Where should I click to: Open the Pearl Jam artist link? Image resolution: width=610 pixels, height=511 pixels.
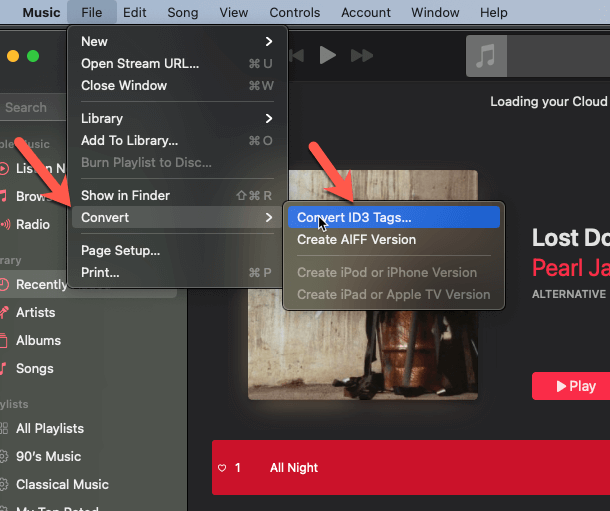[571, 268]
